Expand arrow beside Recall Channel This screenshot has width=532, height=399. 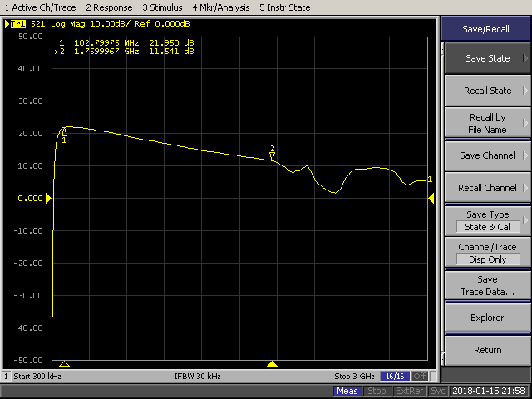(x=525, y=188)
